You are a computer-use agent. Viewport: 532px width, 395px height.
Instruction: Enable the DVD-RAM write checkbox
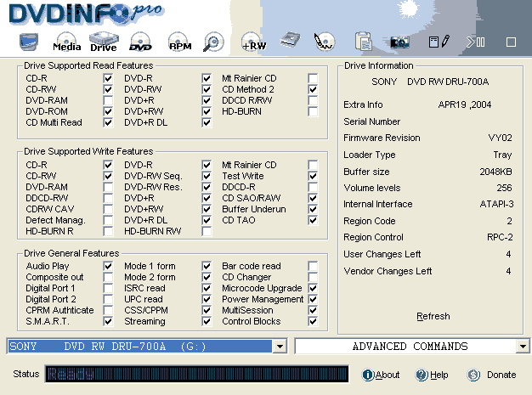coord(108,187)
